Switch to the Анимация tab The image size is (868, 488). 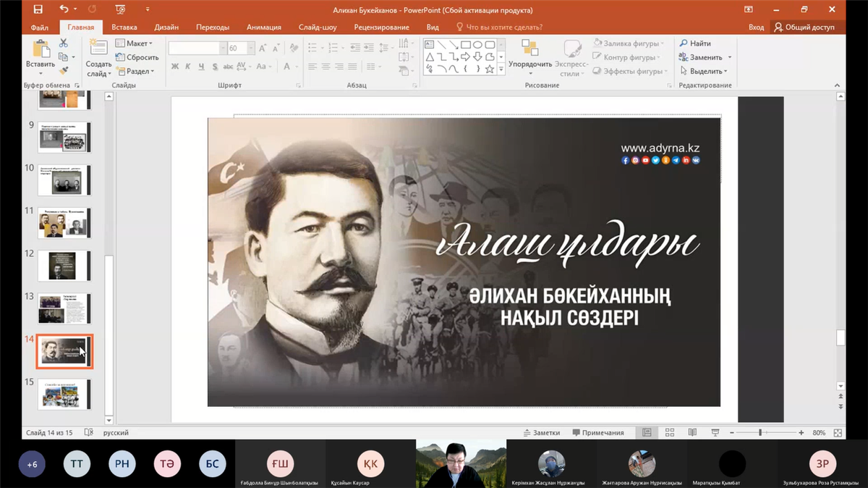point(263,27)
